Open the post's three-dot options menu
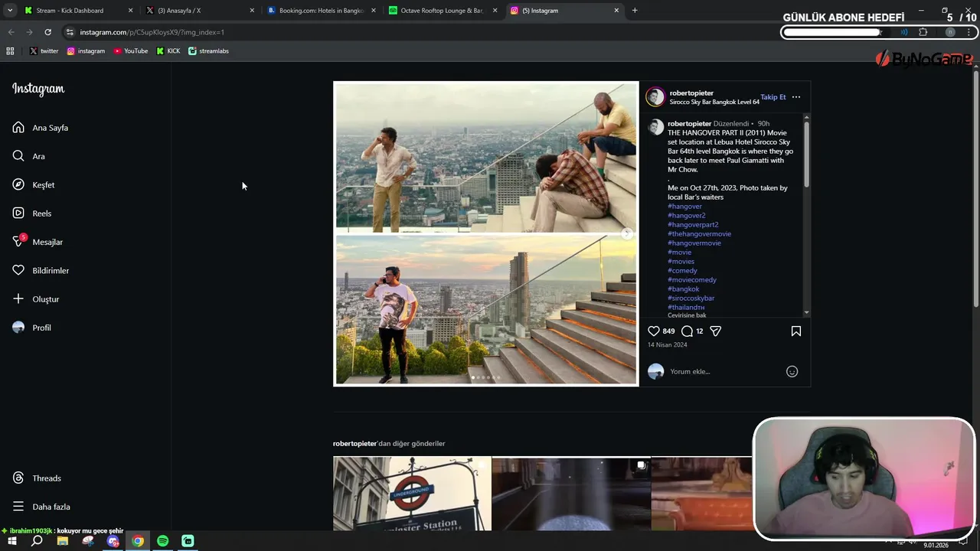This screenshot has width=980, height=551. [x=796, y=97]
